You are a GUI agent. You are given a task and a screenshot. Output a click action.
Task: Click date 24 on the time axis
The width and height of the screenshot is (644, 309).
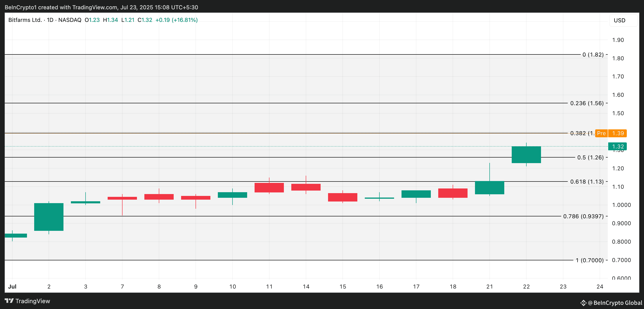point(600,287)
